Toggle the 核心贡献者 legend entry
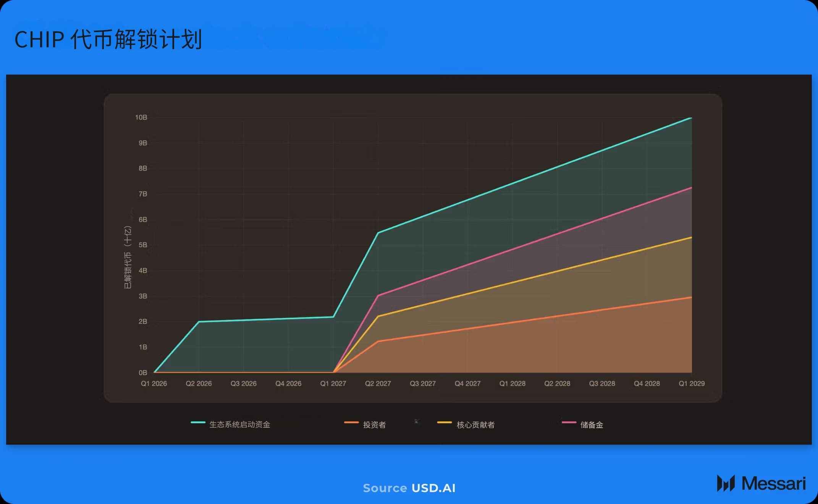The width and height of the screenshot is (818, 504). tap(475, 425)
